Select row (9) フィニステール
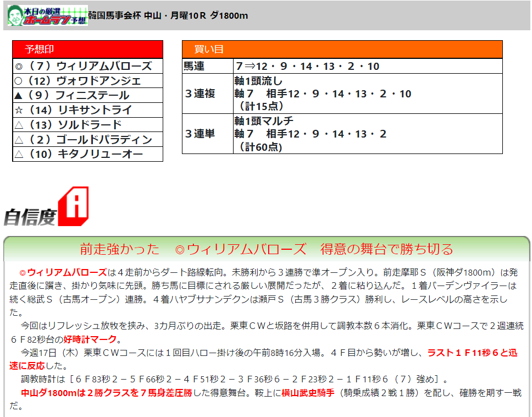The image size is (532, 417). (x=87, y=95)
